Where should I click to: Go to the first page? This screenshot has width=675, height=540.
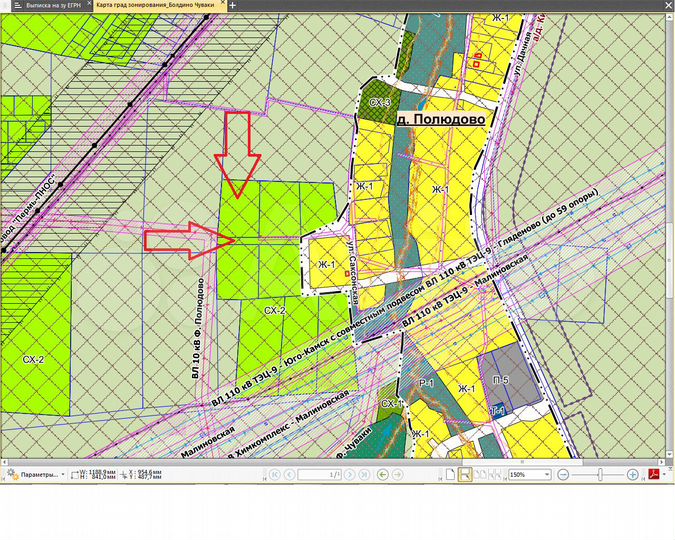pos(274,474)
